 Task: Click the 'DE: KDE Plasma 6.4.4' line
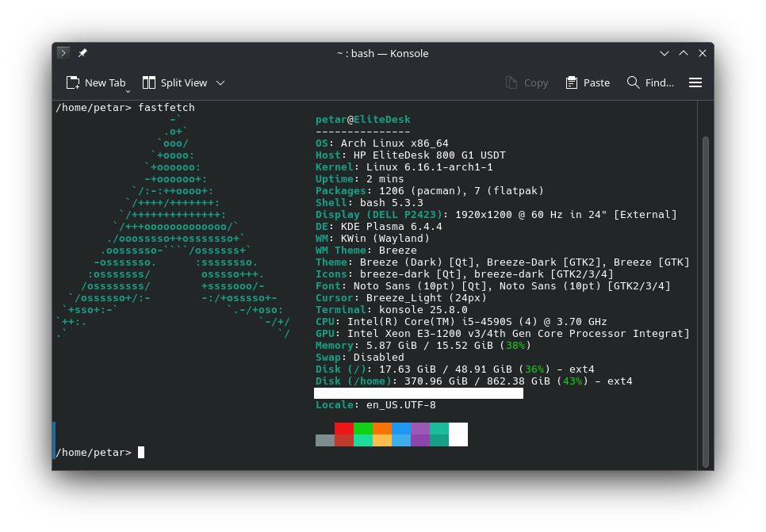[379, 227]
